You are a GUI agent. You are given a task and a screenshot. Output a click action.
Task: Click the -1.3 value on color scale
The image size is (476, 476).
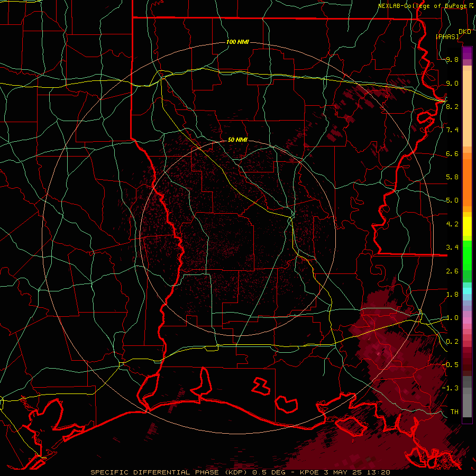point(451,388)
